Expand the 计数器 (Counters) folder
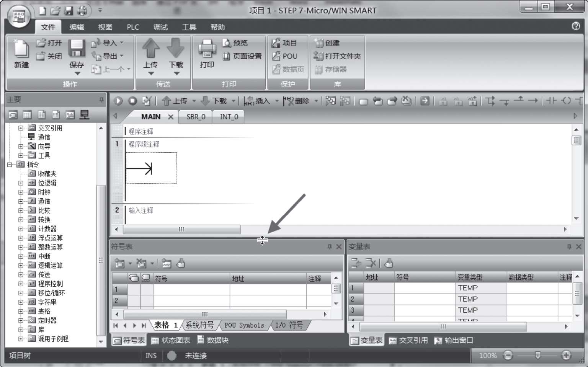The width and height of the screenshot is (588, 367). 21,229
